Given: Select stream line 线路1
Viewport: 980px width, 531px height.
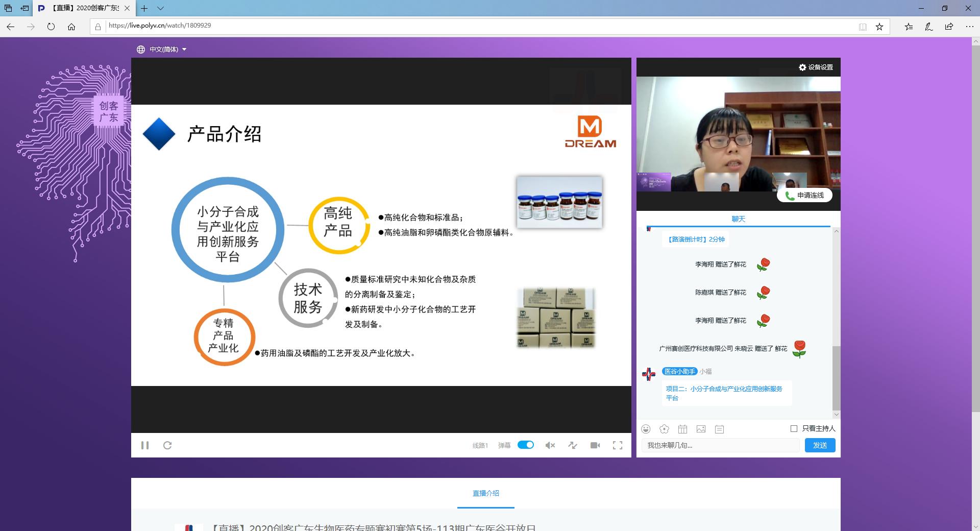Looking at the screenshot, I should coord(479,445).
